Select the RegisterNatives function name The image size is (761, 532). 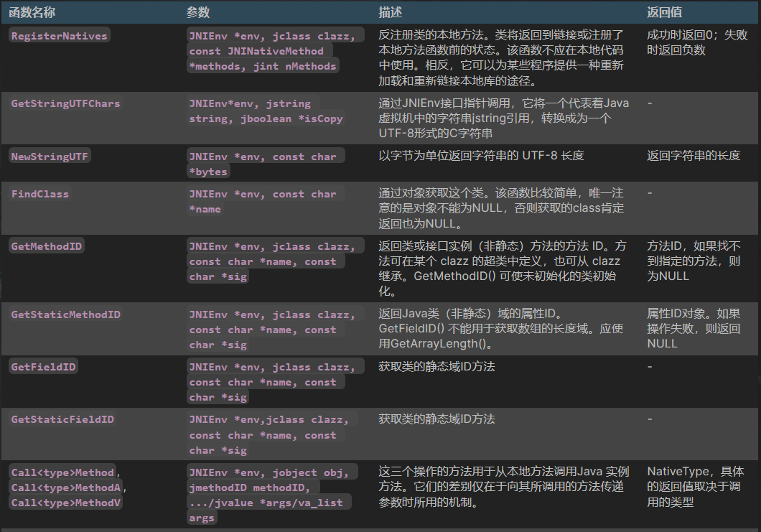[59, 35]
